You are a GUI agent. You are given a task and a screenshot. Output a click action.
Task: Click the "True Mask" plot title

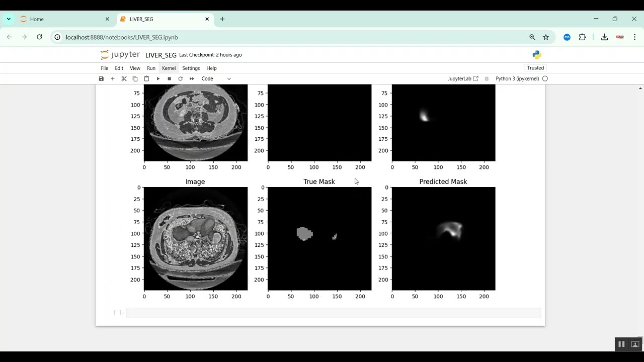319,182
